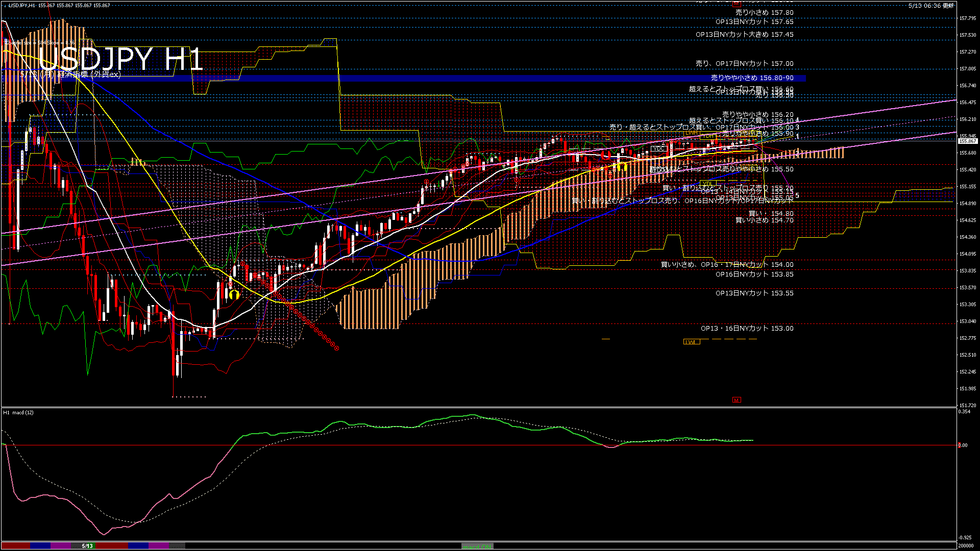Click the LWL marker label
Screen dimensions: 980x551
pos(691,342)
